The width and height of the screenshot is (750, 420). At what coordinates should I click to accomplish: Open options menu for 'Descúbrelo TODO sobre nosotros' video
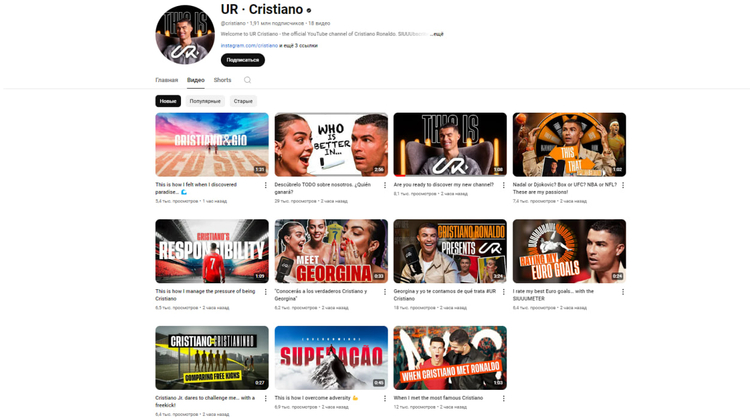[x=385, y=185]
